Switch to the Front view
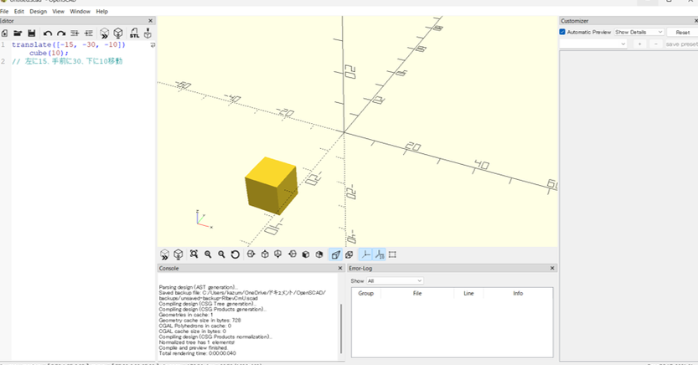Image resolution: width=698 pixels, height=365 pixels. click(x=305, y=254)
